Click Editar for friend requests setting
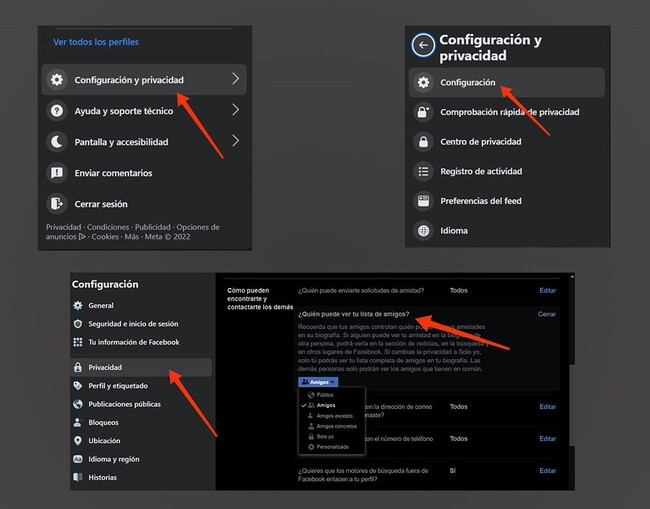This screenshot has width=650, height=509. [x=547, y=290]
